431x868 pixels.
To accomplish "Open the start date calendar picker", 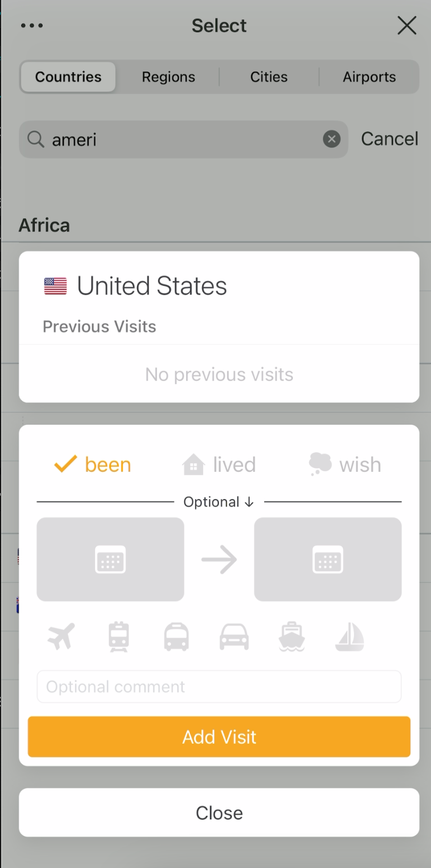I will click(x=110, y=559).
